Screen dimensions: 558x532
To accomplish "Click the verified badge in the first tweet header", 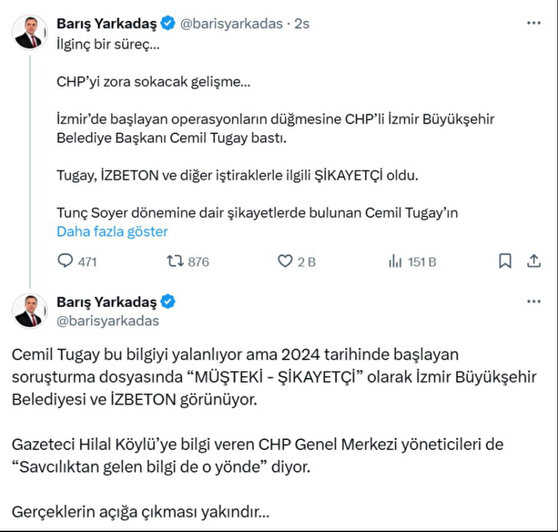I will [x=168, y=23].
